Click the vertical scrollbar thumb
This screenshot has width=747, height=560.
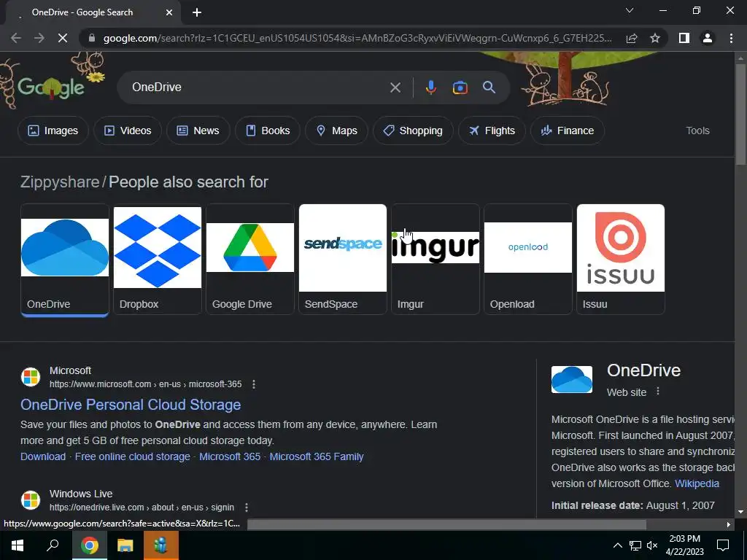740,114
